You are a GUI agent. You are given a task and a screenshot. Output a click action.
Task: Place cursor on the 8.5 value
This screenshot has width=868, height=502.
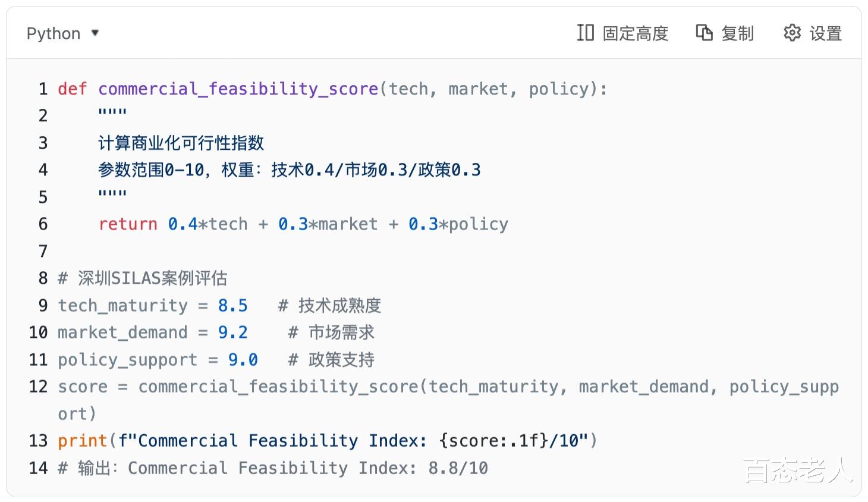point(232,306)
